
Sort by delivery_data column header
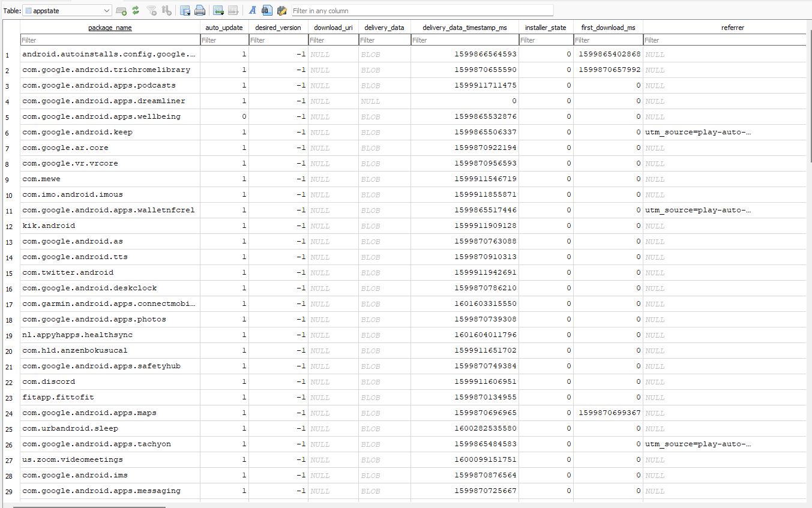pyautogui.click(x=385, y=28)
